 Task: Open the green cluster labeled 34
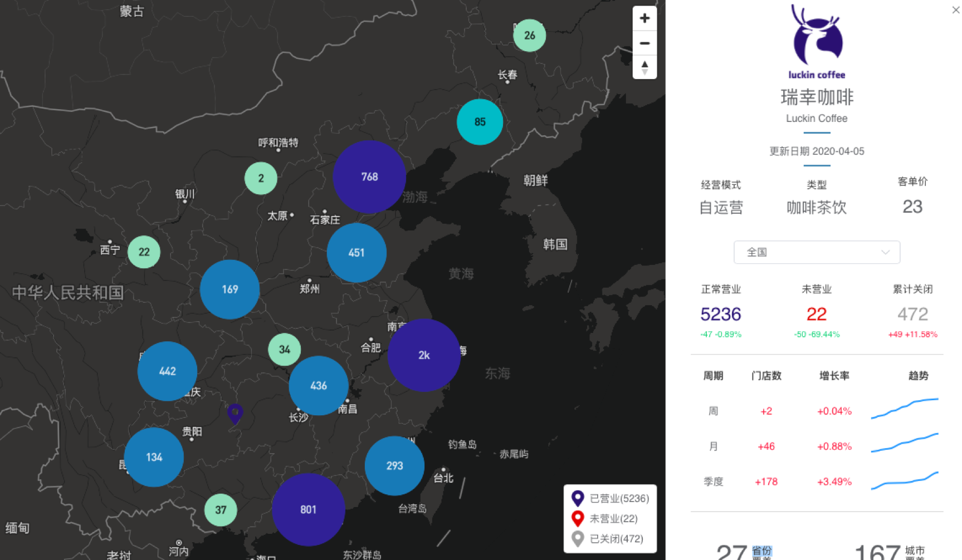click(x=284, y=350)
